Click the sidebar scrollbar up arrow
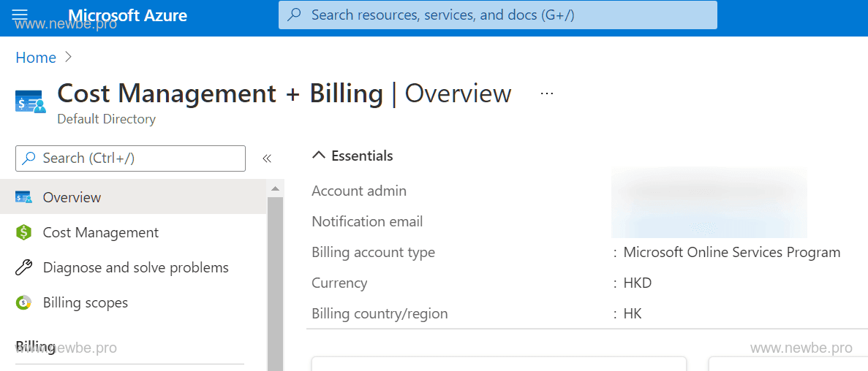The image size is (868, 371). click(x=275, y=188)
